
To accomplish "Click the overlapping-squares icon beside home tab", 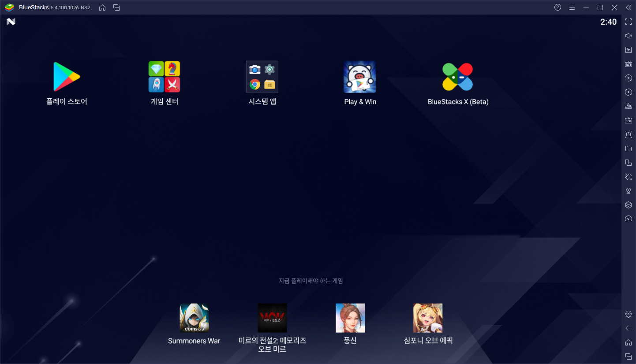I will 116,7.
